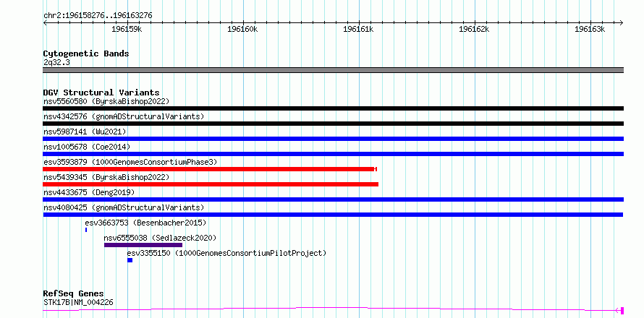
Task: Click the 196160k ruler tick label
Action: (x=242, y=30)
